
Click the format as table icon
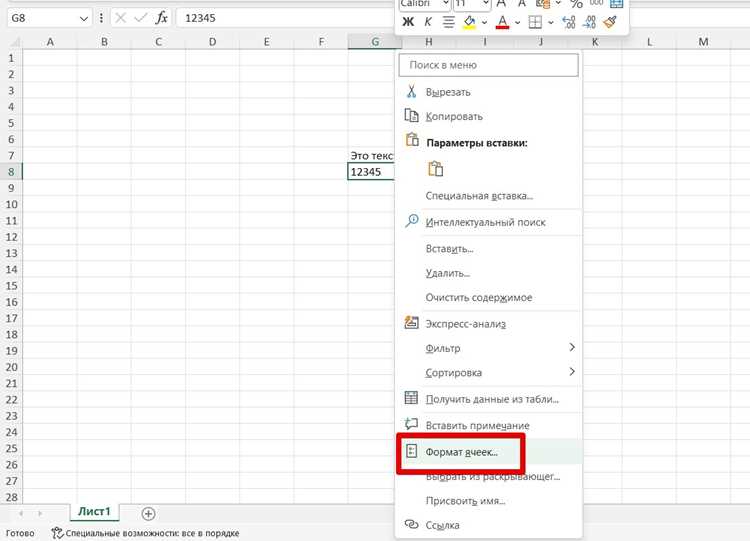click(617, 4)
